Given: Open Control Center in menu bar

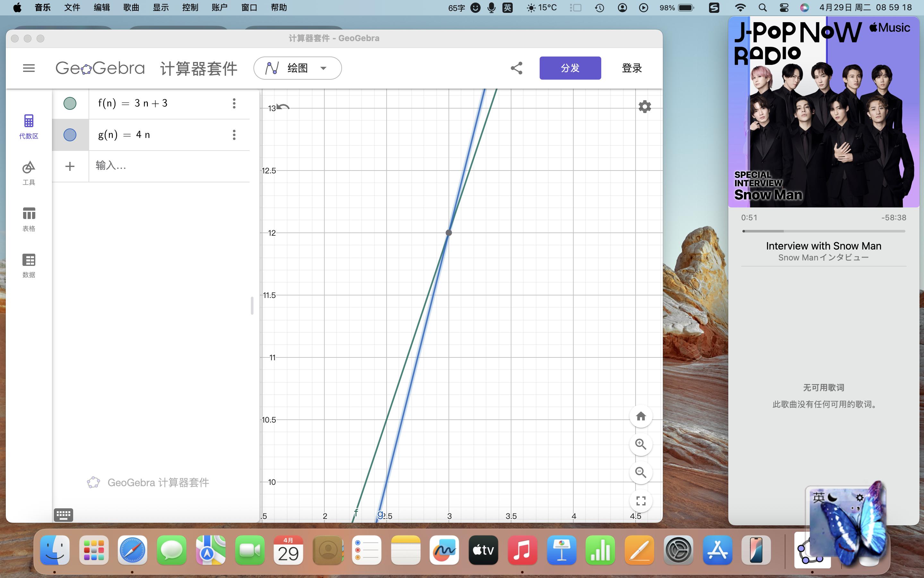Looking at the screenshot, I should (x=784, y=8).
